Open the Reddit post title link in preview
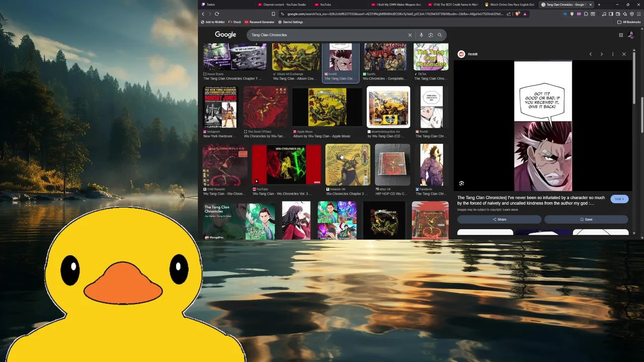Viewport: 644px width, 362px height. (x=532, y=201)
